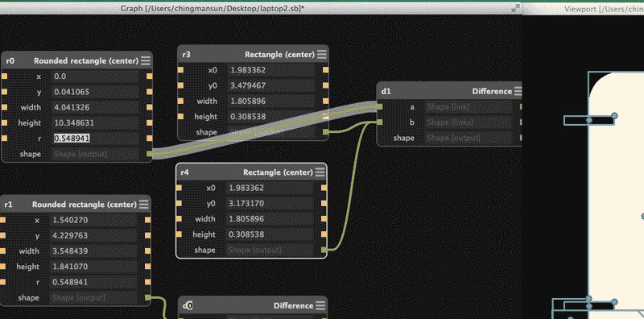Viewport: 644px width, 319px height.
Task: Edit r3 x0 value 1.983362
Action: [x=270, y=70]
